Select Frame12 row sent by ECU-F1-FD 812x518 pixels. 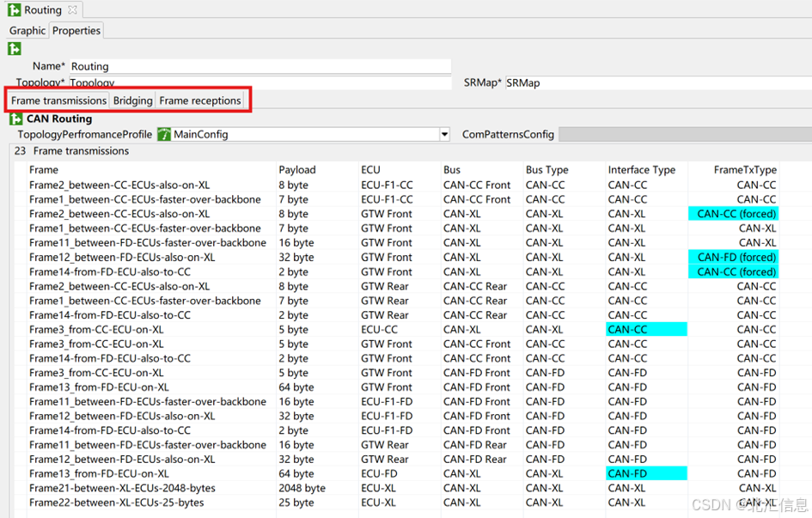403,416
